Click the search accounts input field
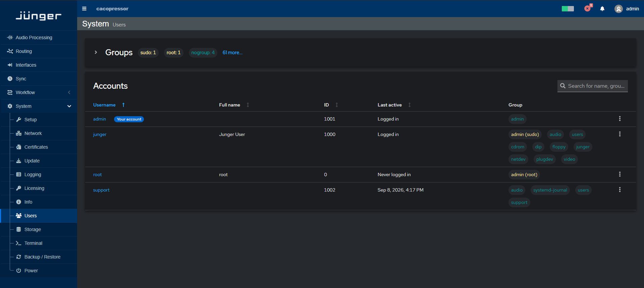The image size is (644, 288). click(593, 86)
